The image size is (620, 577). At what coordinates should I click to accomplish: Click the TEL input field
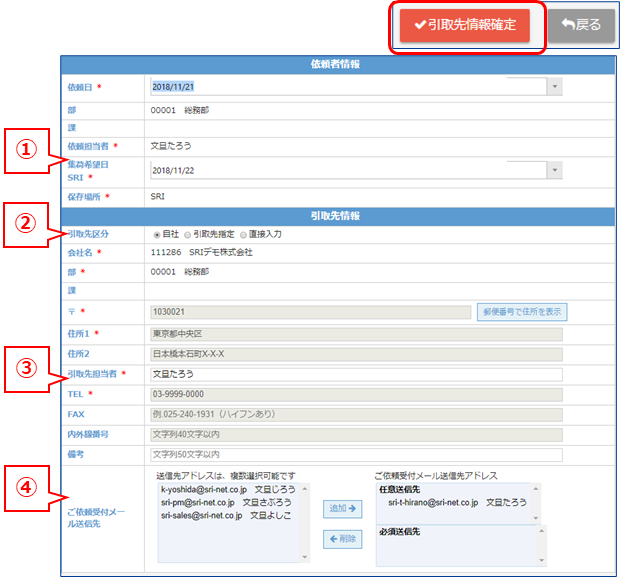click(355, 394)
